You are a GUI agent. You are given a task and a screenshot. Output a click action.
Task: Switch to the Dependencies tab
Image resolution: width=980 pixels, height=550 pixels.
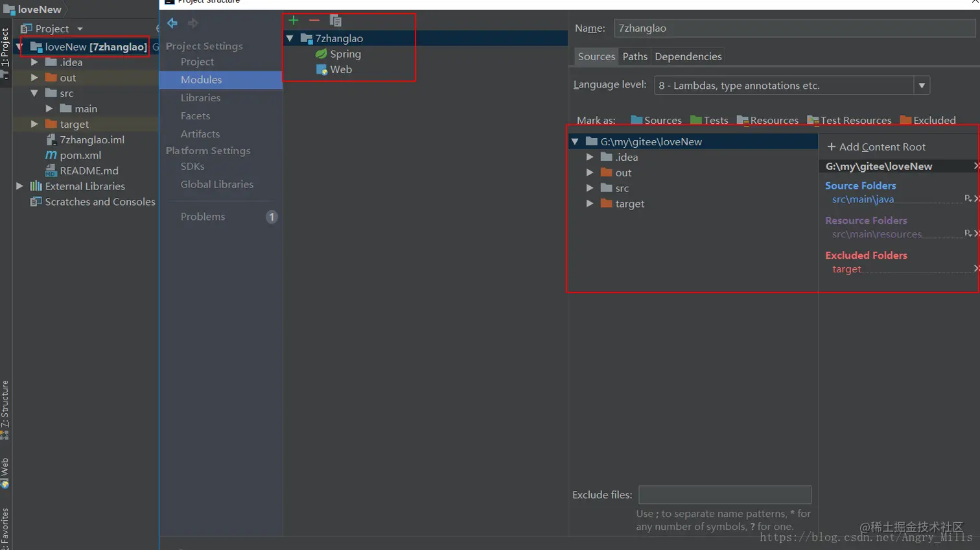point(688,56)
